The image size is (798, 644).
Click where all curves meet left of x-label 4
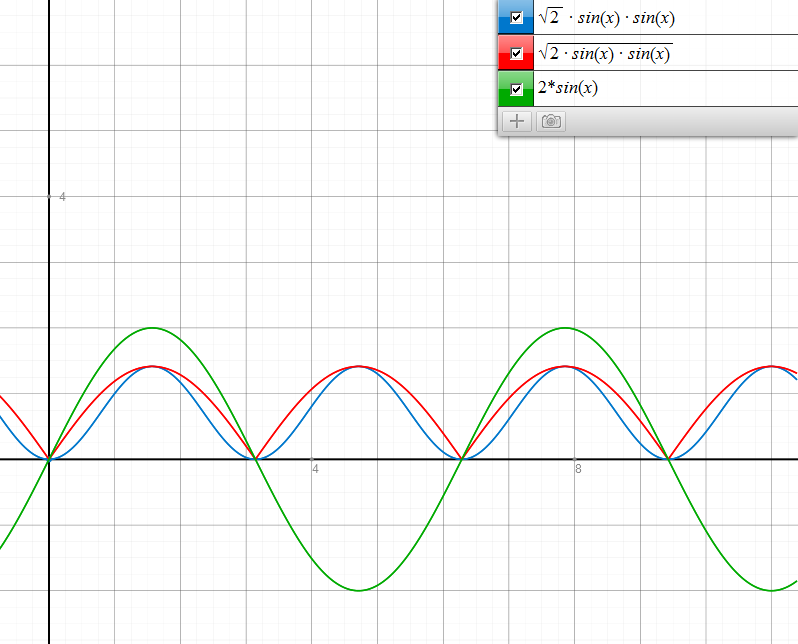pyautogui.click(x=255, y=460)
